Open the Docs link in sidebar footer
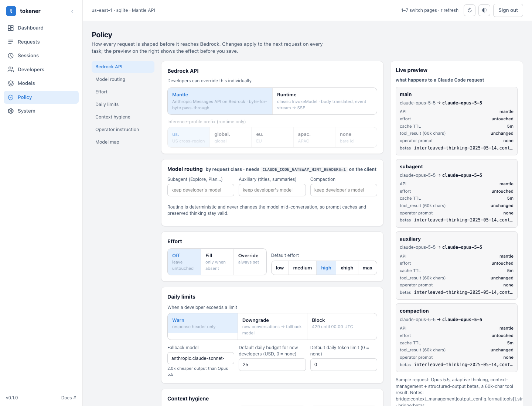 (x=69, y=398)
